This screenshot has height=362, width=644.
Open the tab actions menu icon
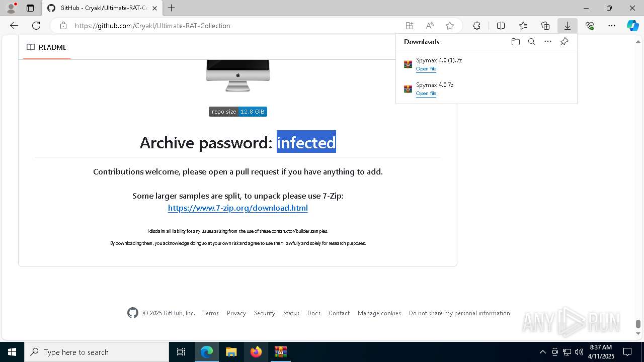point(30,8)
